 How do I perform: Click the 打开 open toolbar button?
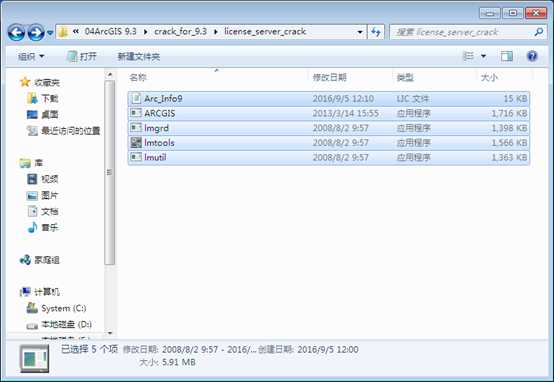(82, 56)
